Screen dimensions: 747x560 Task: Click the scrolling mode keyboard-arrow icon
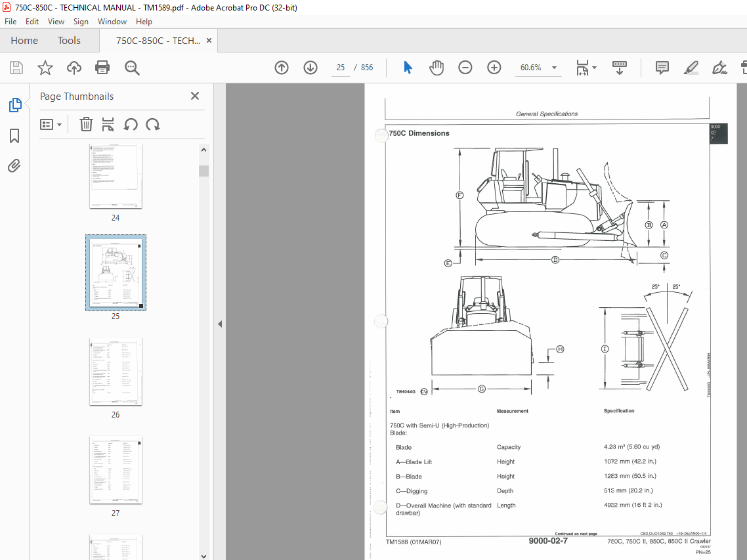point(619,68)
